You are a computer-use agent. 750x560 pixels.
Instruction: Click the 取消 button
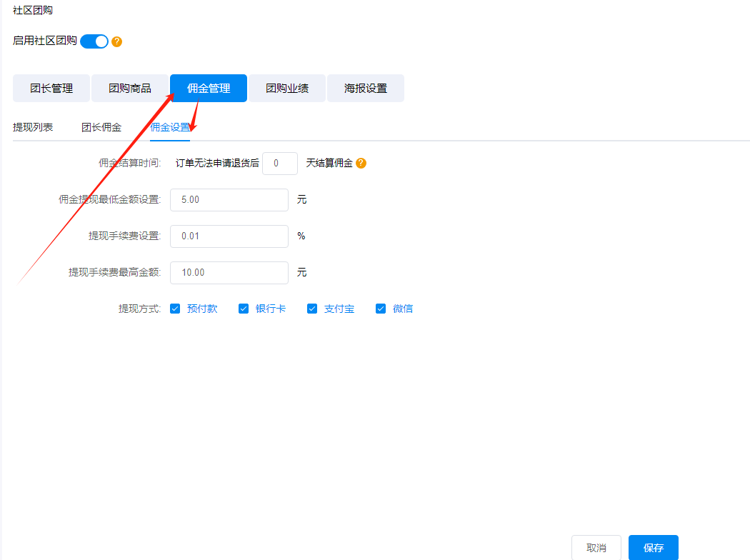[596, 548]
